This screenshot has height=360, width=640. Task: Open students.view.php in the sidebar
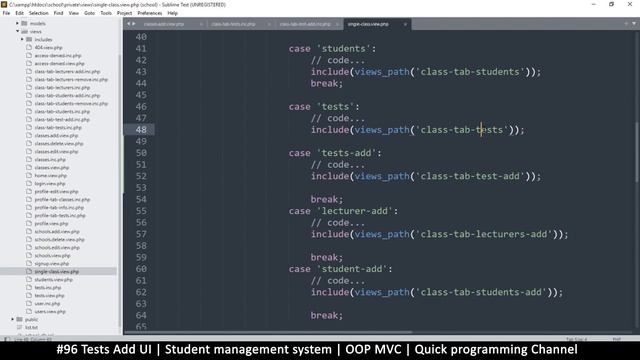point(53,279)
